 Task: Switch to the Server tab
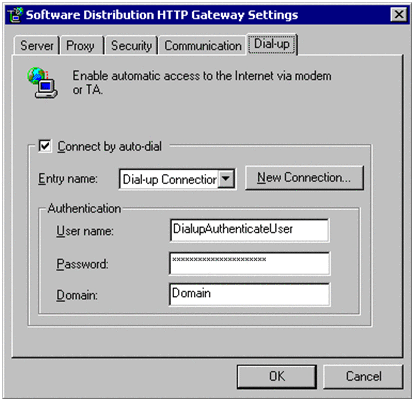pos(37,46)
